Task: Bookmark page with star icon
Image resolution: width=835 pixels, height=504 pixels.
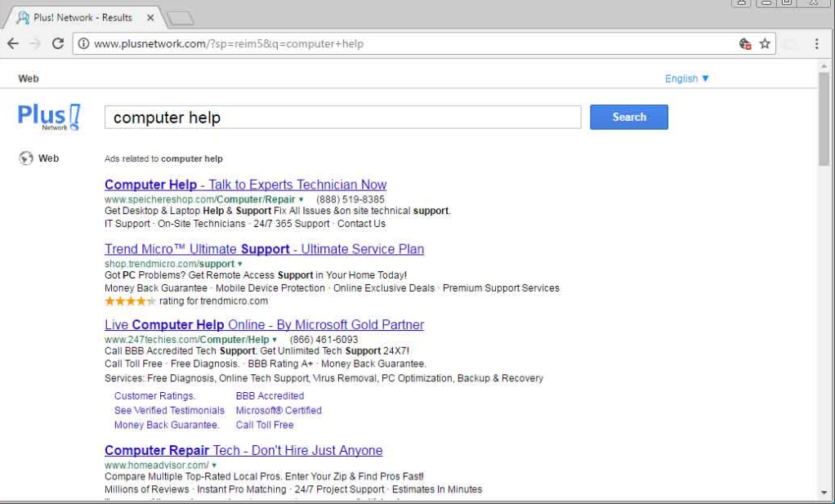Action: click(x=765, y=44)
